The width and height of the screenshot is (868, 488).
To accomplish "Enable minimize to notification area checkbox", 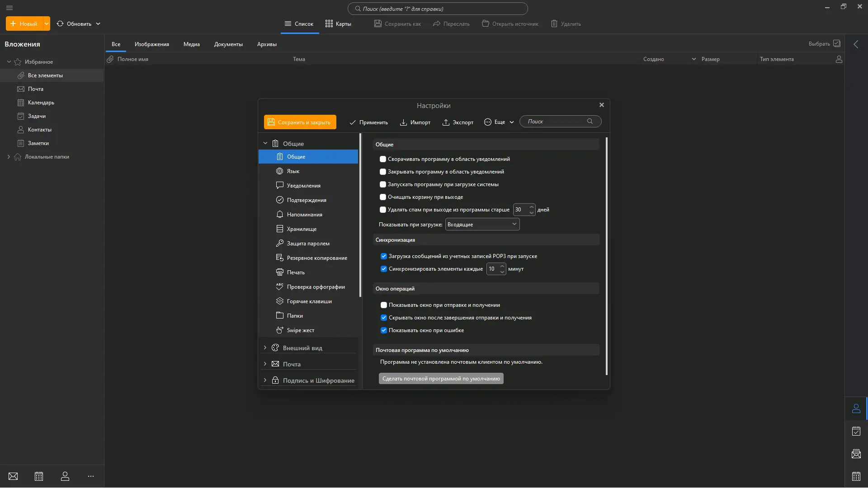I will click(x=383, y=159).
